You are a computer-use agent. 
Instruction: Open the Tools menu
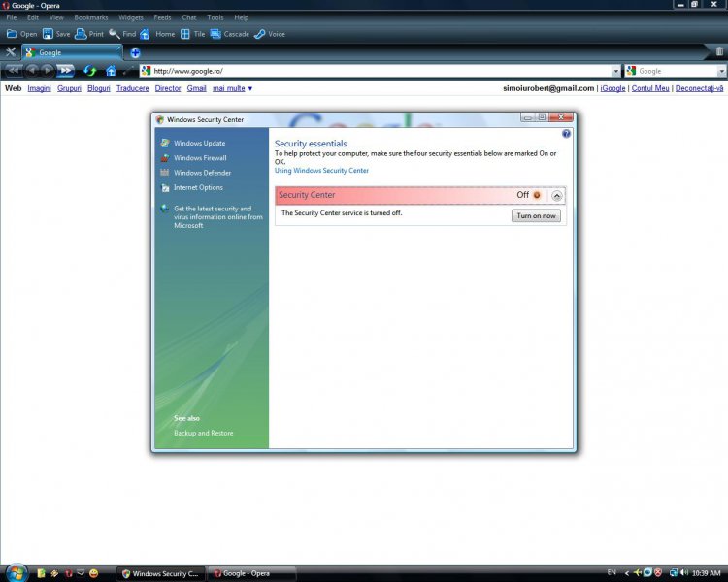[215, 17]
